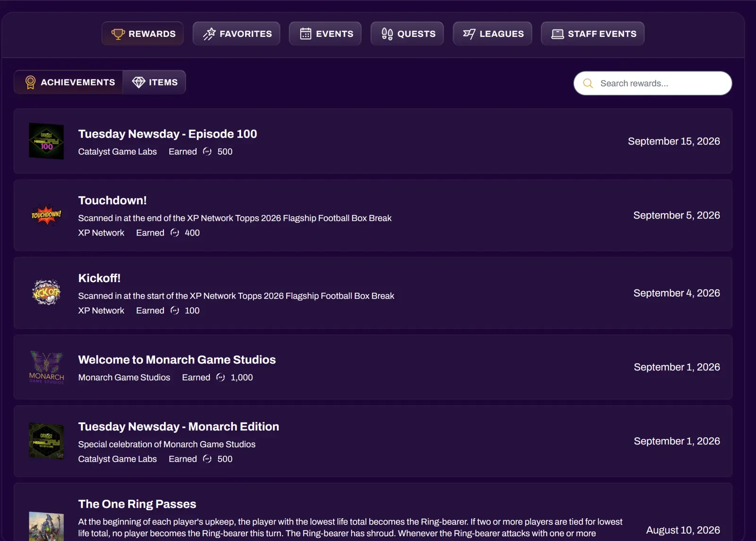Open 'The One Ring Passes' title
Screen dimensions: 756x541
click(137, 504)
